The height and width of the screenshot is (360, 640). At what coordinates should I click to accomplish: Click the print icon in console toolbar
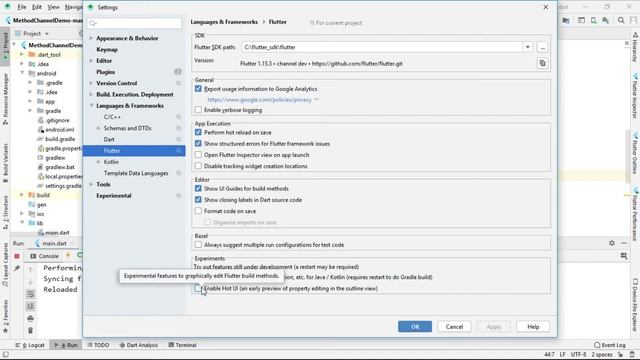point(31,318)
